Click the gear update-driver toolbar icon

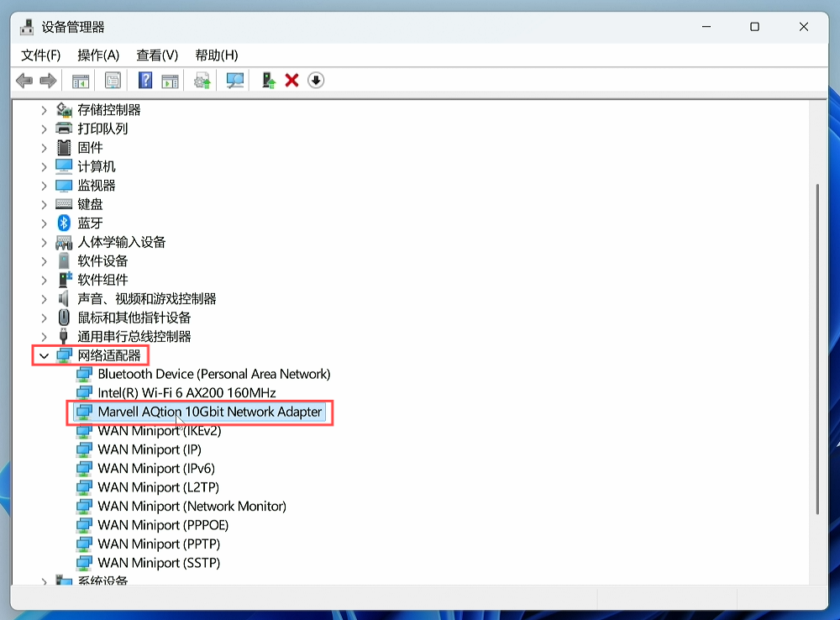tap(202, 81)
